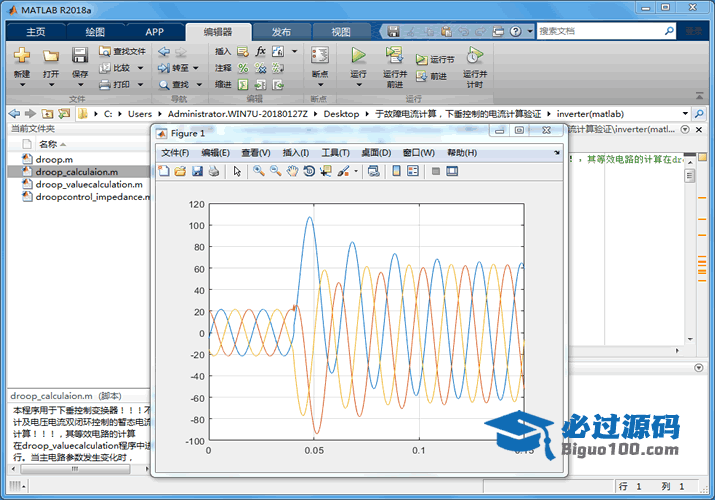Toggle Brush data tool in Figure 1
This screenshot has height=500, width=715.
[x=343, y=171]
